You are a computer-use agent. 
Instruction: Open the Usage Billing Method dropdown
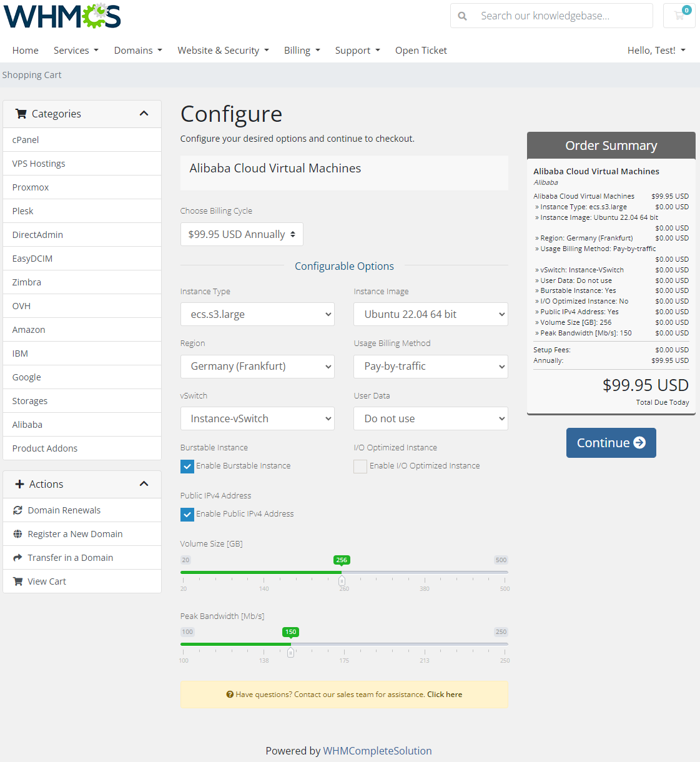point(431,367)
